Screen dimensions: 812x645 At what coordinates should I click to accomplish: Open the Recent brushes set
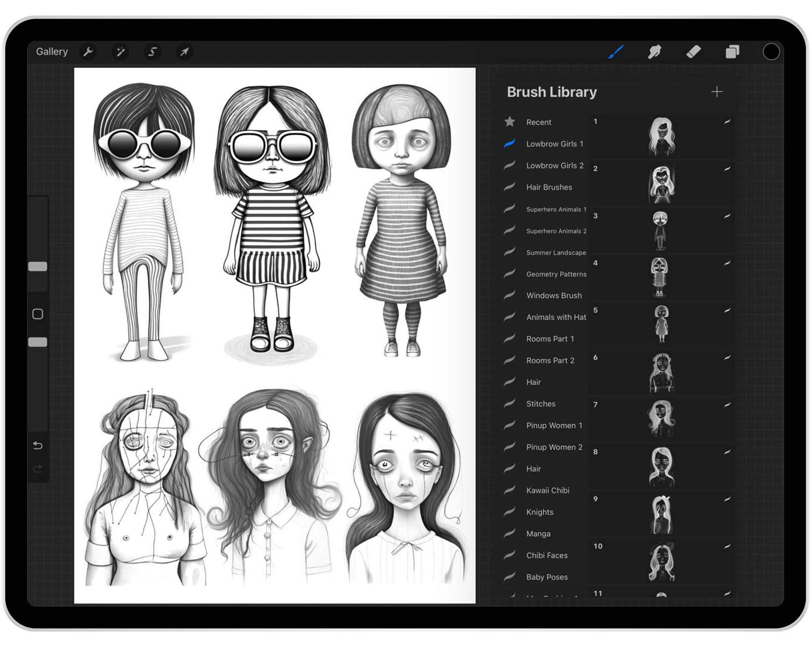tap(538, 122)
